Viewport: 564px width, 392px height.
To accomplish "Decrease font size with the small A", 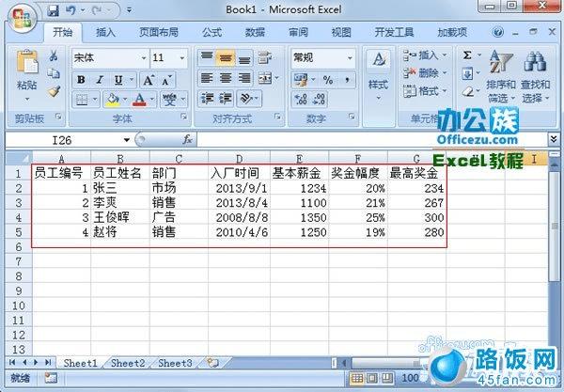I will click(166, 80).
